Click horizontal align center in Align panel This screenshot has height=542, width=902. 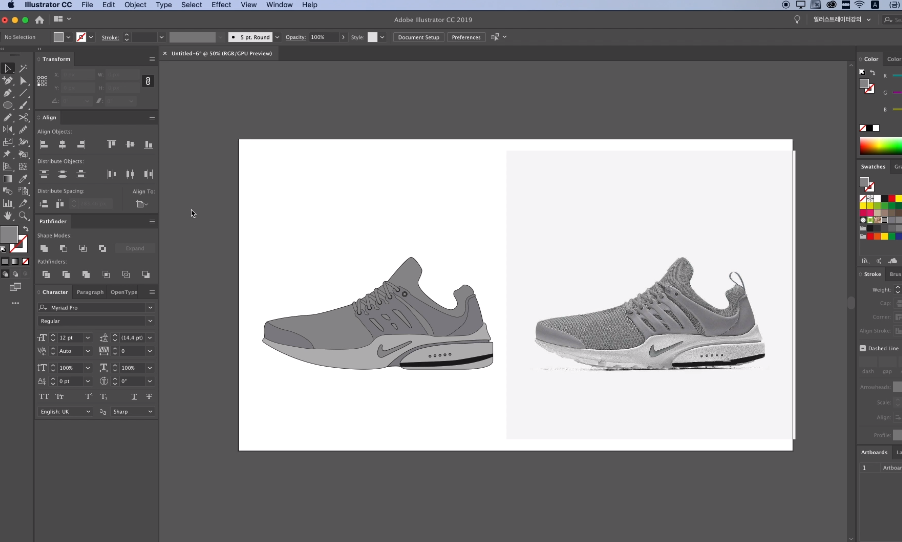(62, 144)
